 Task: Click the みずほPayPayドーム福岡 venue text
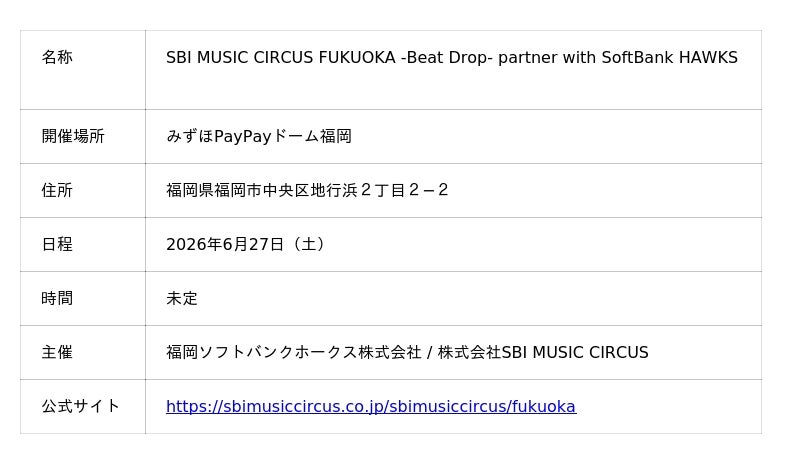coord(259,136)
